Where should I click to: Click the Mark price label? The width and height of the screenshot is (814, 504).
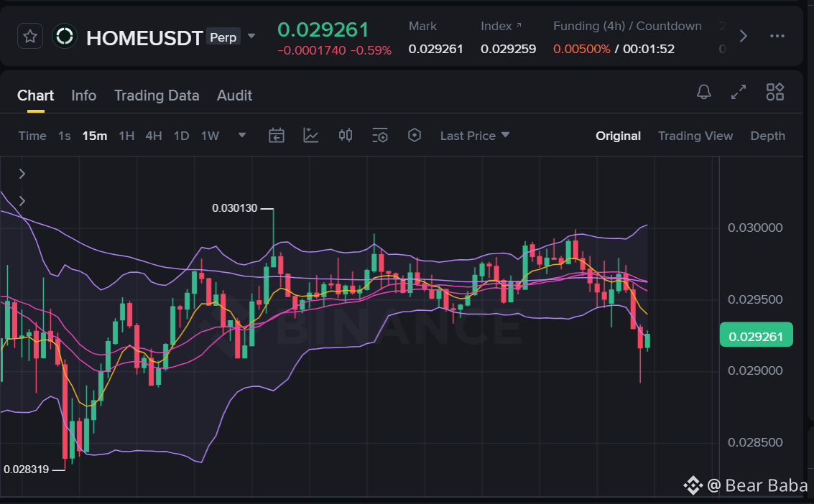point(422,26)
